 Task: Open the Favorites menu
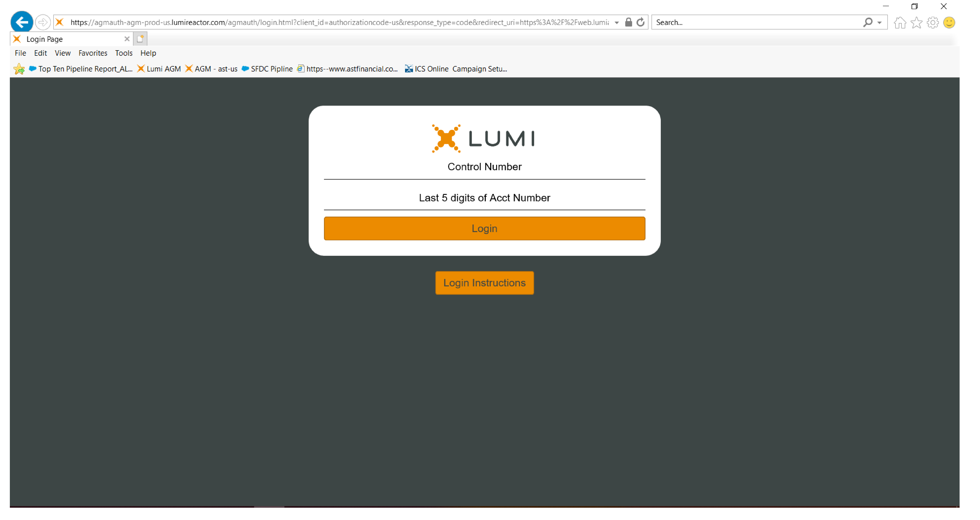point(93,53)
